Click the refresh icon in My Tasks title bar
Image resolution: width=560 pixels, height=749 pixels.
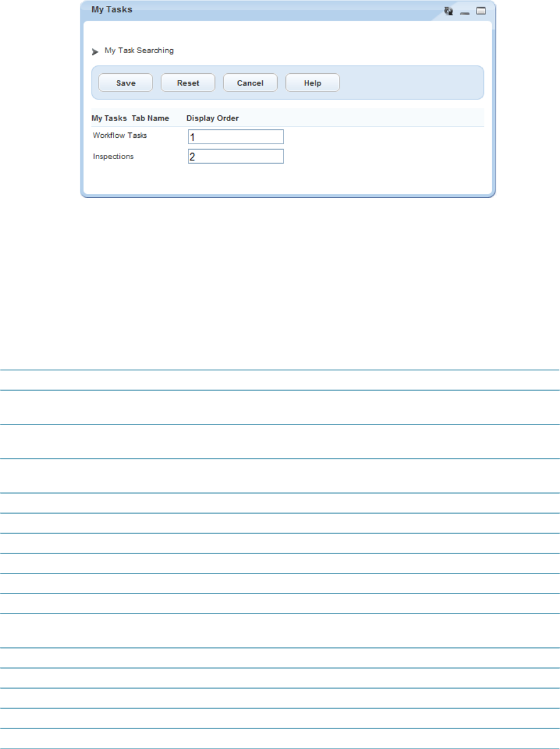coord(449,11)
